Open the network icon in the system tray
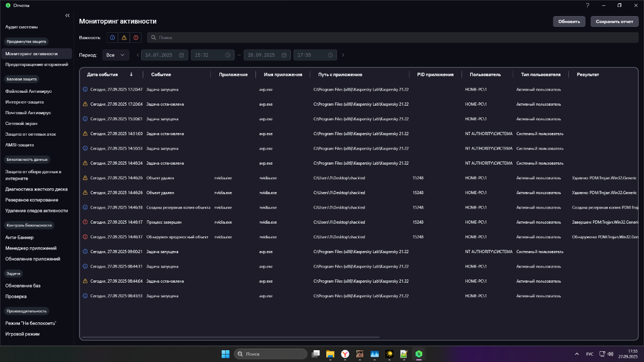 [x=602, y=354]
